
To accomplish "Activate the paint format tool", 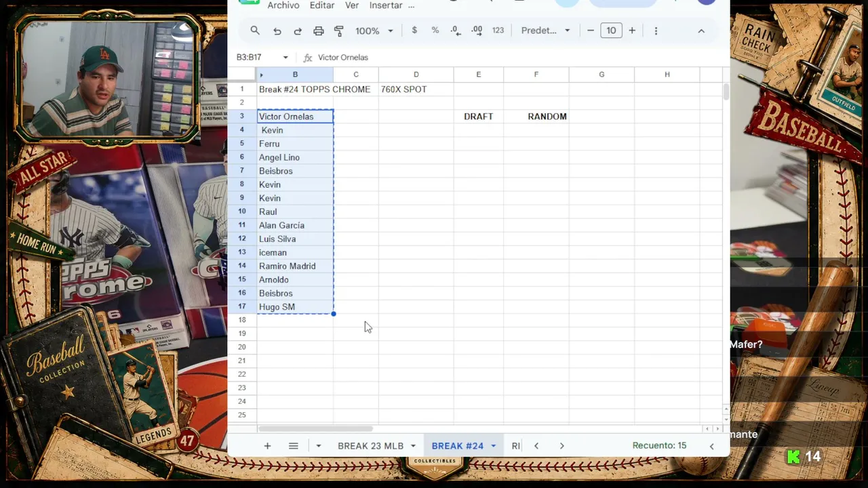I will click(339, 30).
